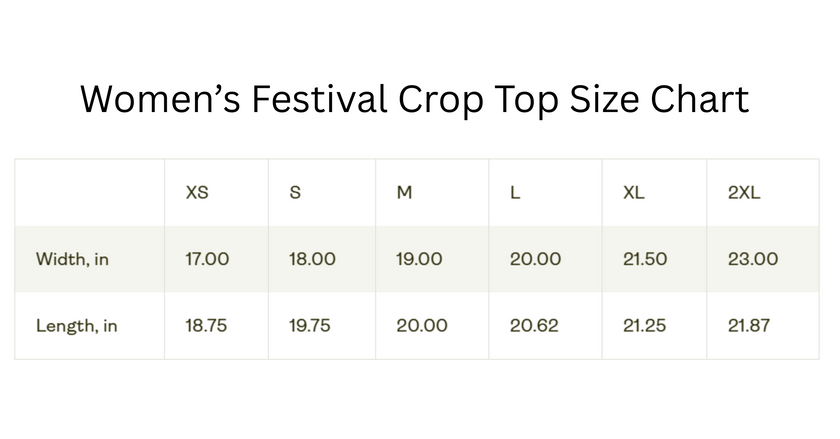Click the L length value 20.62
The width and height of the screenshot is (840, 439).
click(534, 325)
